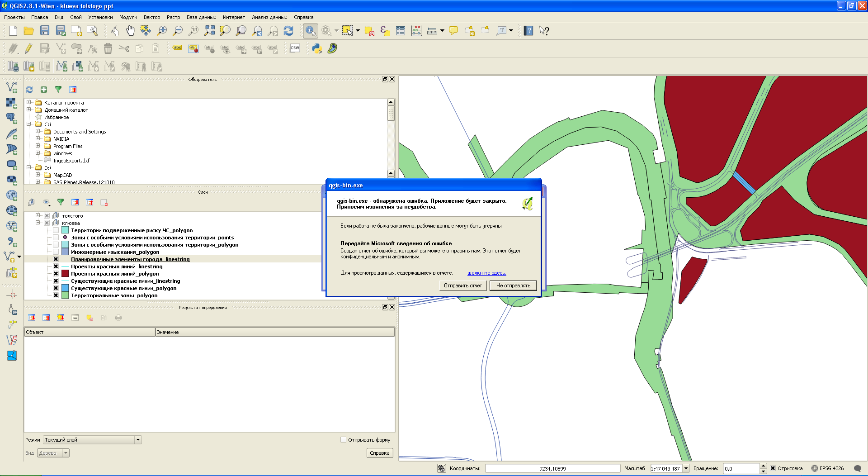Enable the Инженерные изыскания_polygon layer checkbox
The width and height of the screenshot is (868, 476).
pos(56,252)
